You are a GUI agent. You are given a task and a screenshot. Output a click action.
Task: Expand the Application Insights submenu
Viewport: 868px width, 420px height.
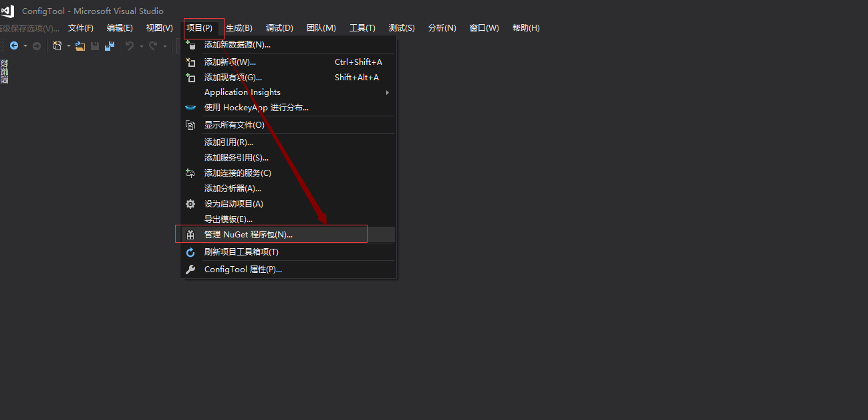point(289,92)
